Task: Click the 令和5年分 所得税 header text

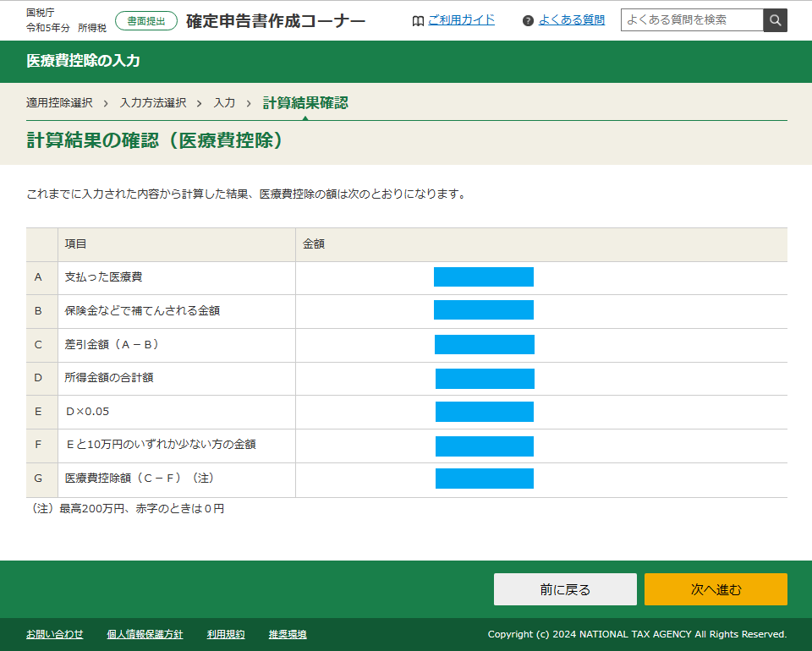Action: pyautogui.click(x=66, y=27)
